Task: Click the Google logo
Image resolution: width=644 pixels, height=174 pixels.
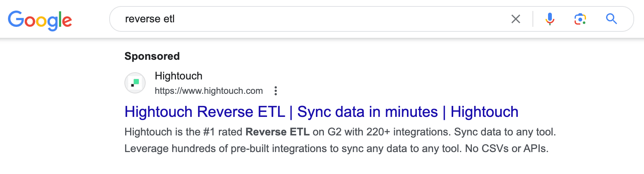Action: 40,20
